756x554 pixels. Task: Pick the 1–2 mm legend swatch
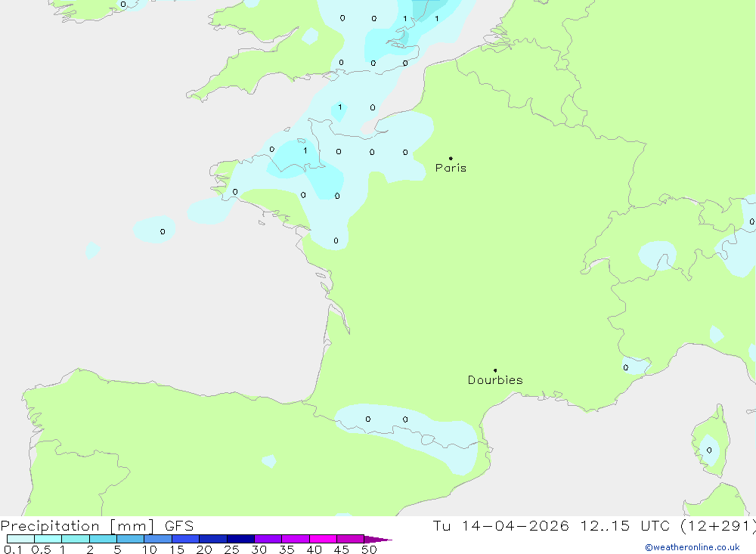pos(76,539)
